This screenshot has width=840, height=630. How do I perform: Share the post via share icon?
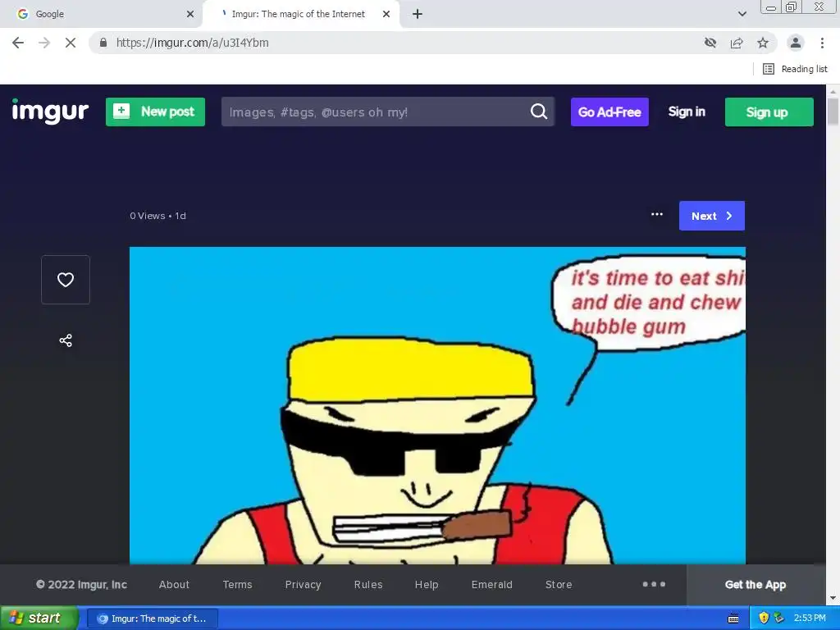pyautogui.click(x=66, y=340)
